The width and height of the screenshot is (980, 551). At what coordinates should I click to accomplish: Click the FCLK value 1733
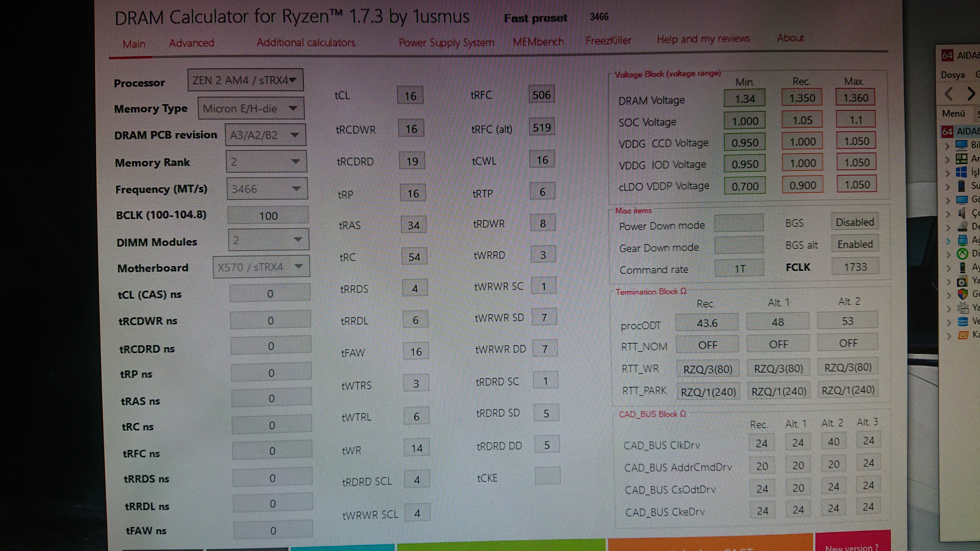(x=855, y=267)
